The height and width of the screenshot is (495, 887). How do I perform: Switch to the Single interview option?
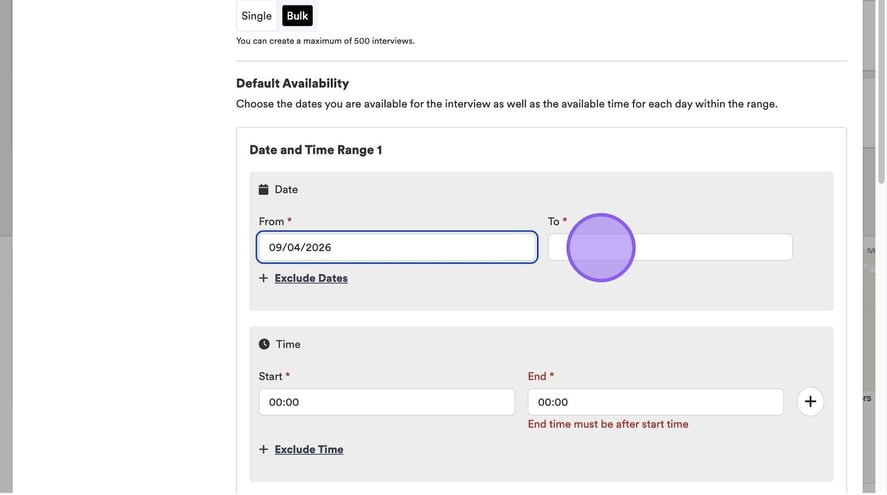tap(256, 16)
